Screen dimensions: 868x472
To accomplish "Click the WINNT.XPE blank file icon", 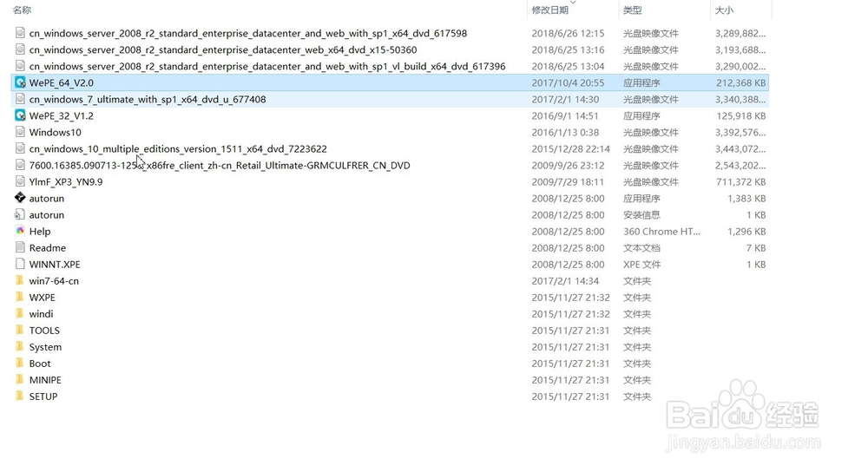I will (x=20, y=265).
